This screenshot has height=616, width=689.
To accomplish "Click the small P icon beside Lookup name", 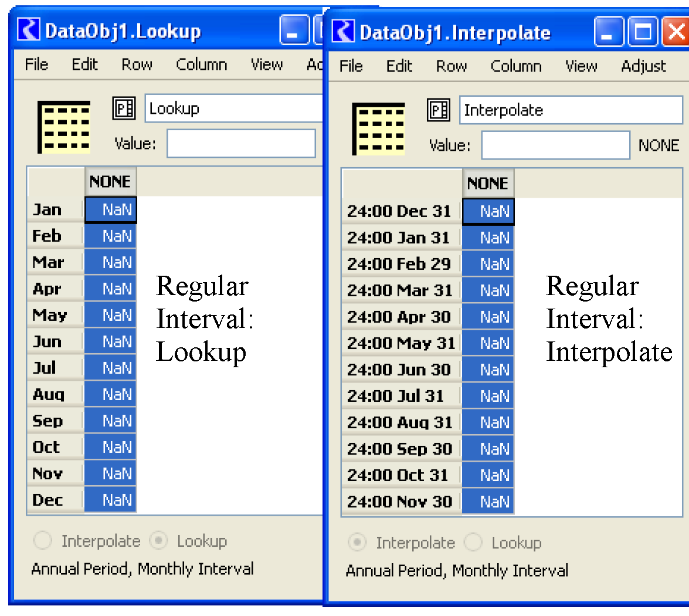I will click(x=124, y=109).
